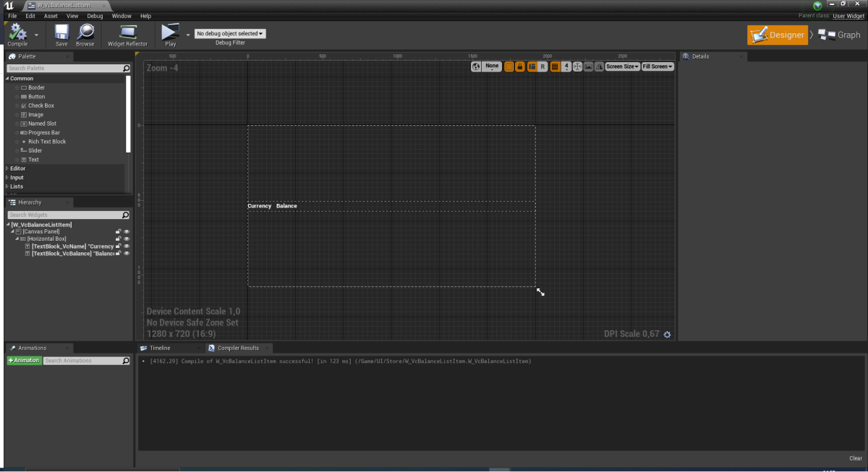This screenshot has height=472, width=868.
Task: Toggle visibility of TextBlock_VcBalance
Action: (x=127, y=254)
